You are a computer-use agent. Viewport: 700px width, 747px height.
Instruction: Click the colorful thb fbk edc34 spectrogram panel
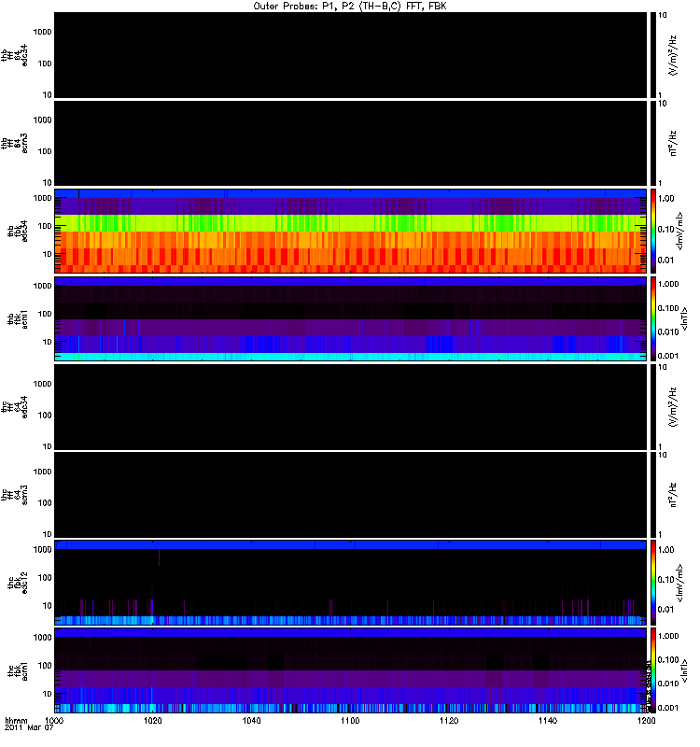(x=350, y=231)
